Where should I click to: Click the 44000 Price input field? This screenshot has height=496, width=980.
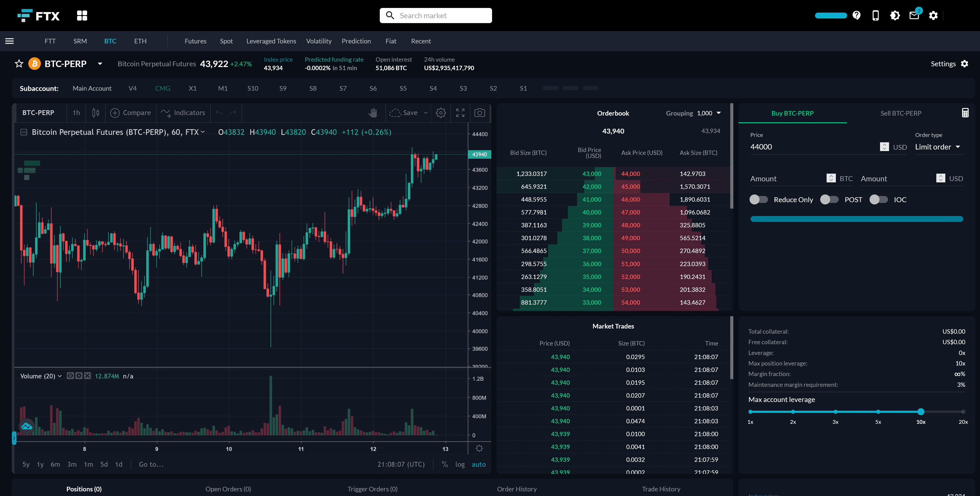[813, 147]
